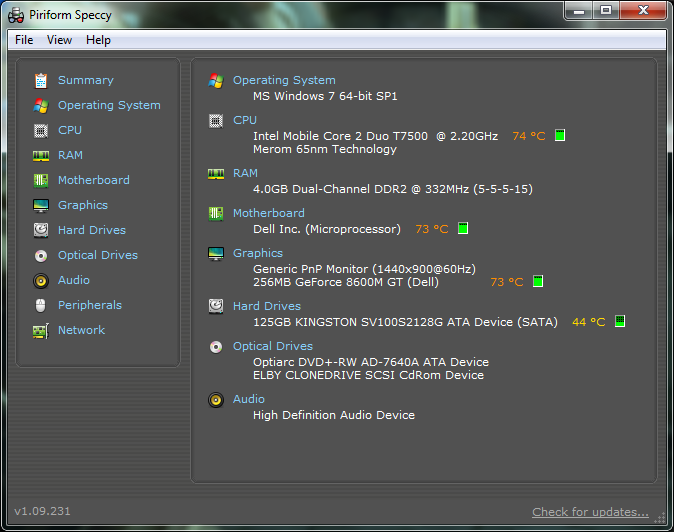Click the v1.09.231 version label
This screenshot has width=674, height=532.
[x=42, y=511]
